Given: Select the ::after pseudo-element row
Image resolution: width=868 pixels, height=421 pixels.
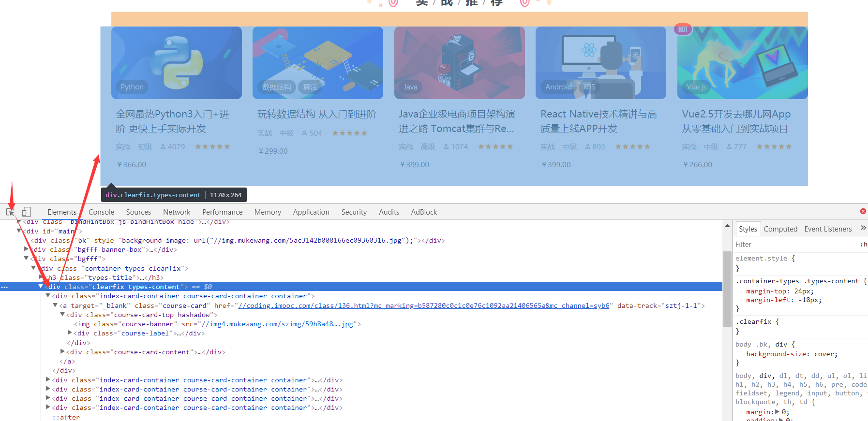Looking at the screenshot, I should (66, 417).
